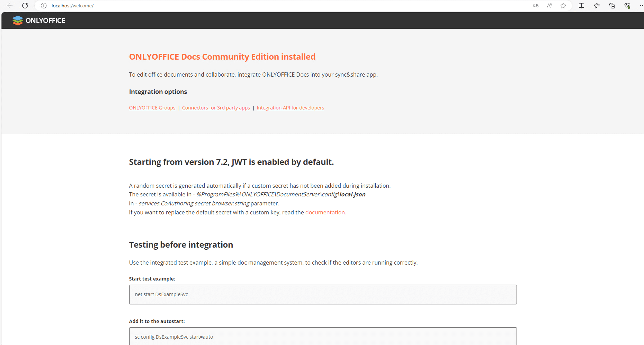This screenshot has height=345, width=644.
Task: Reload the page with refresh icon
Action: click(x=25, y=6)
